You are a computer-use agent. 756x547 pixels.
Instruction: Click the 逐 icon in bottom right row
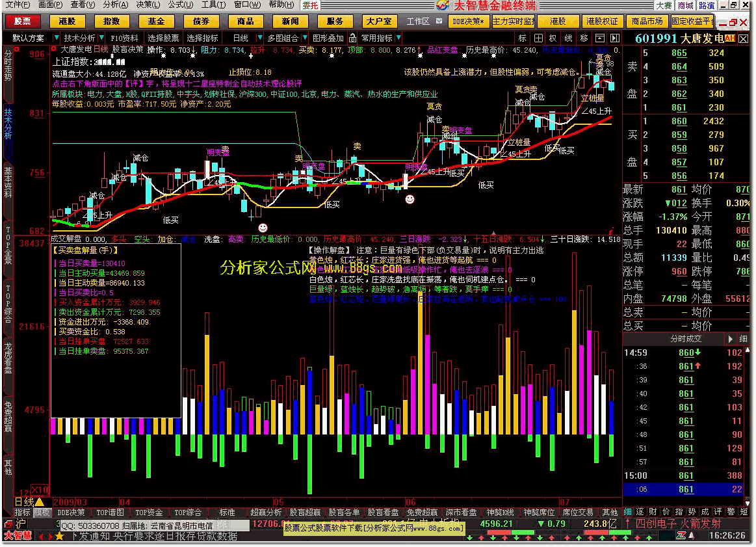[x=640, y=512]
